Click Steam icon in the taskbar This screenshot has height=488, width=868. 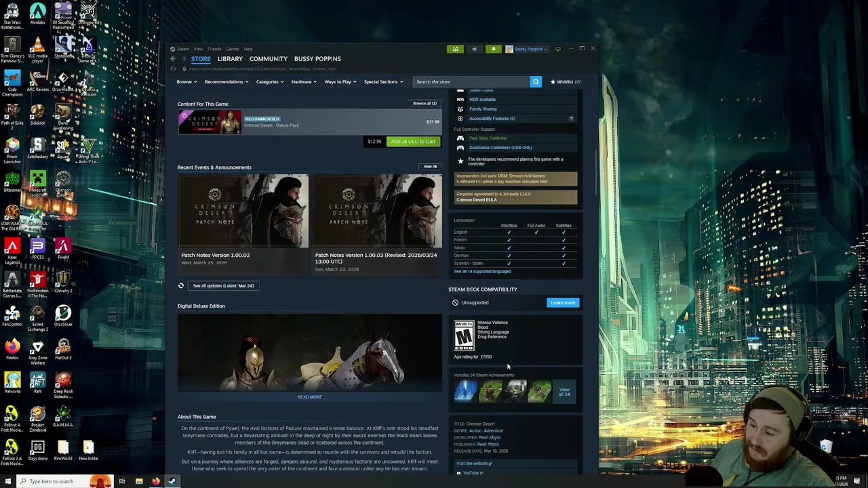coord(172,481)
